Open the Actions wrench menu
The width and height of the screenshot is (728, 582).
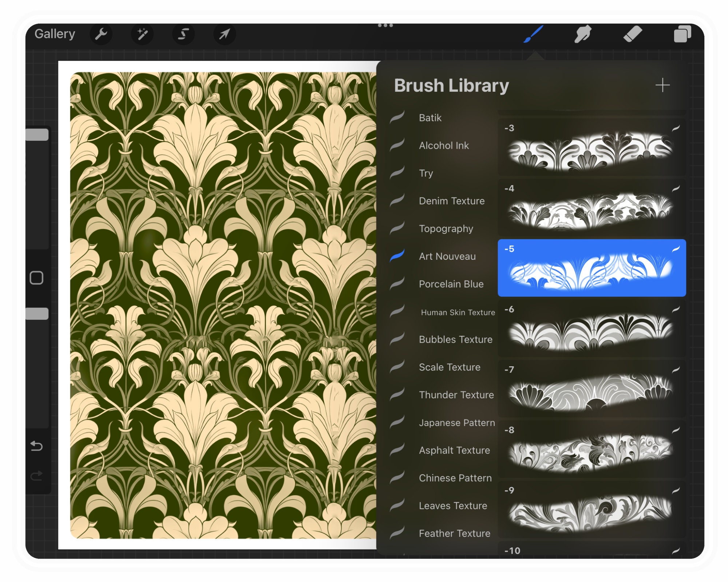101,34
